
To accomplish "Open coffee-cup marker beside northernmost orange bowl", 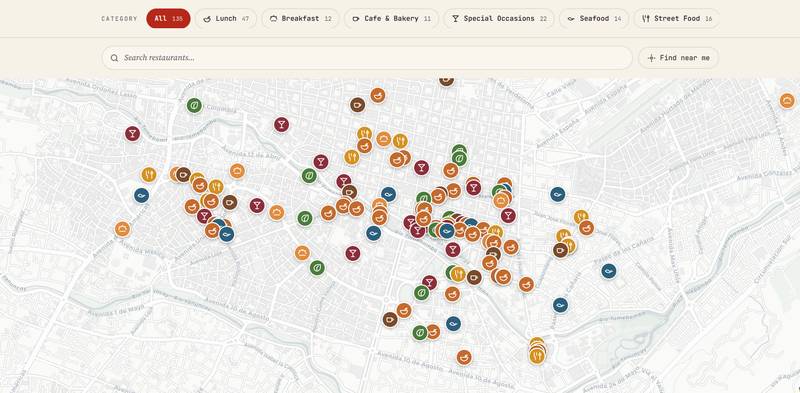I will coord(357,105).
